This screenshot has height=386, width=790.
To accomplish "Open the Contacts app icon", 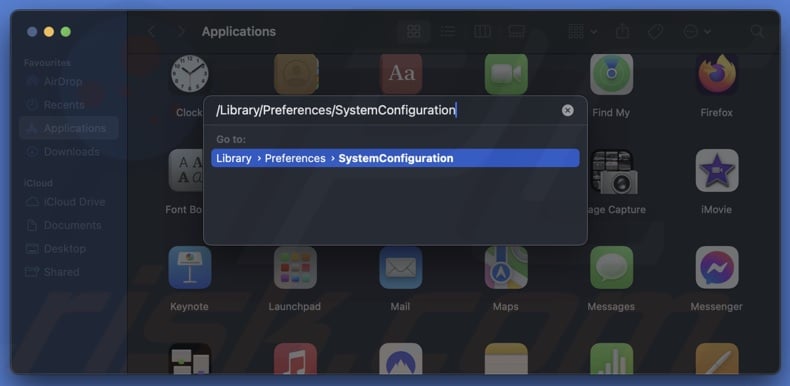I will point(296,74).
